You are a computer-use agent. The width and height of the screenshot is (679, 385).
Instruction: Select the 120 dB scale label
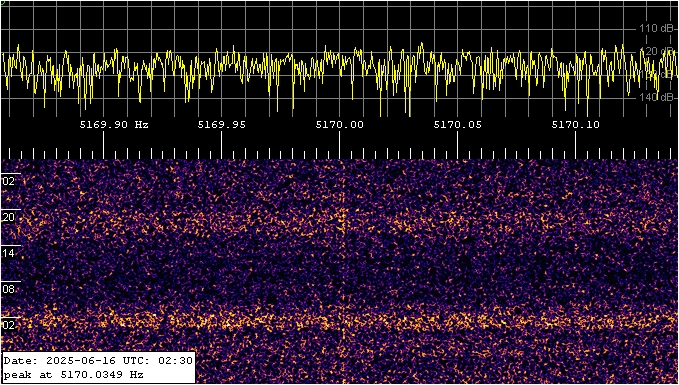pyautogui.click(x=656, y=52)
